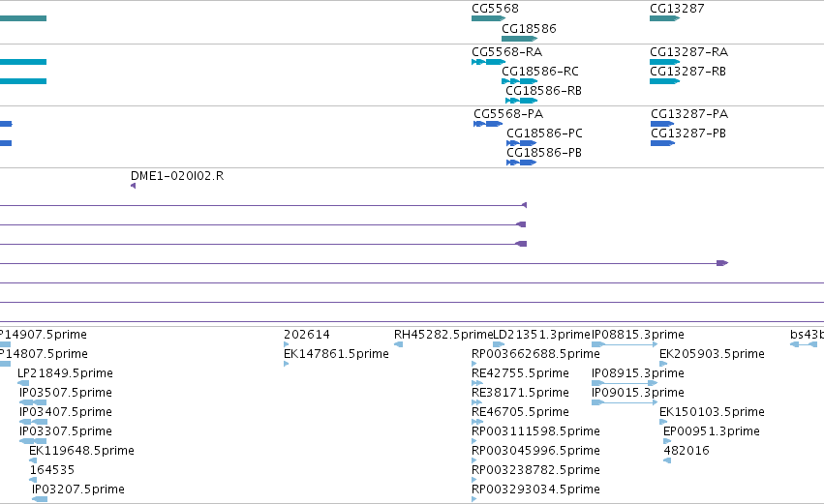Screen dimensions: 824x504
Task: Select the light-blue IP08815.3prime EST glyph
Action: coord(625,344)
